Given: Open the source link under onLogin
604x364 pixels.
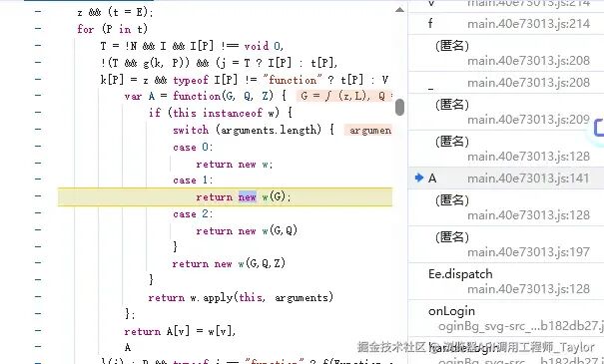Looking at the screenshot, I should tap(521, 326).
